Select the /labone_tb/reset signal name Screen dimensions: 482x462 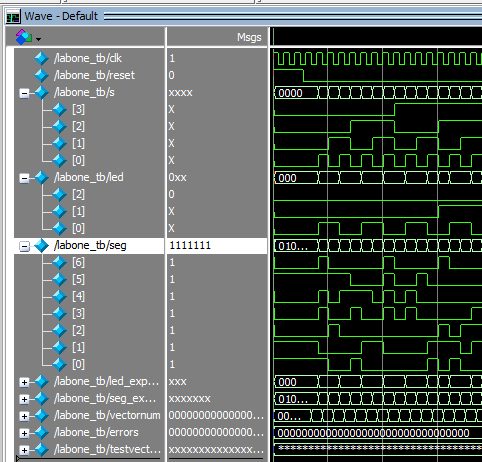tap(94, 75)
